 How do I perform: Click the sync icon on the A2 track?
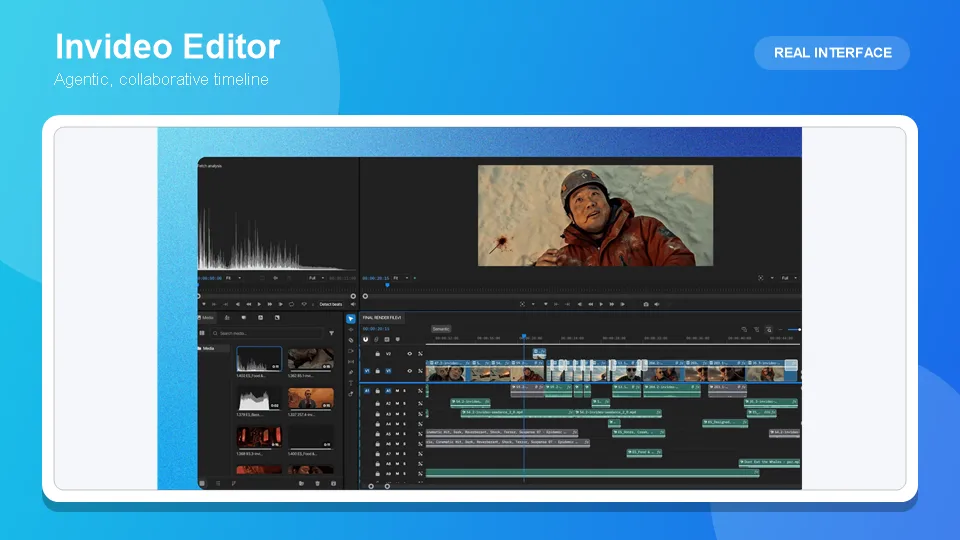[x=420, y=403]
